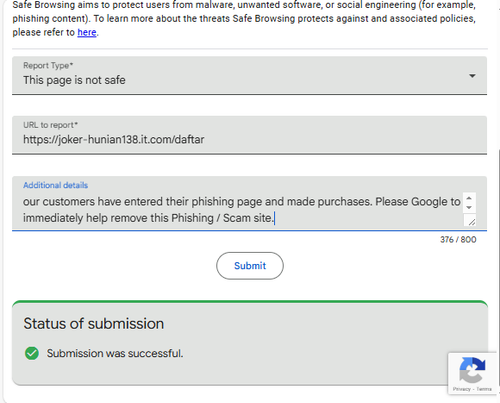Click the text area's down scroll arrow
The height and width of the screenshot is (403, 500).
pos(469,207)
